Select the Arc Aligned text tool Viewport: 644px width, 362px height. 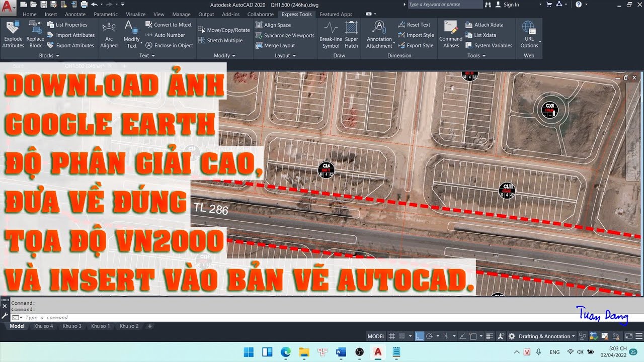coord(109,35)
